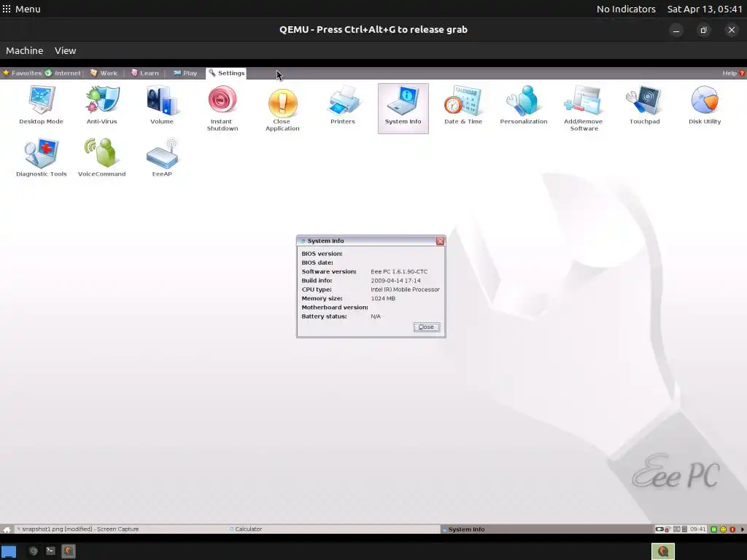Expand tray with black arrow icon
This screenshot has height=560, width=747.
[742, 529]
